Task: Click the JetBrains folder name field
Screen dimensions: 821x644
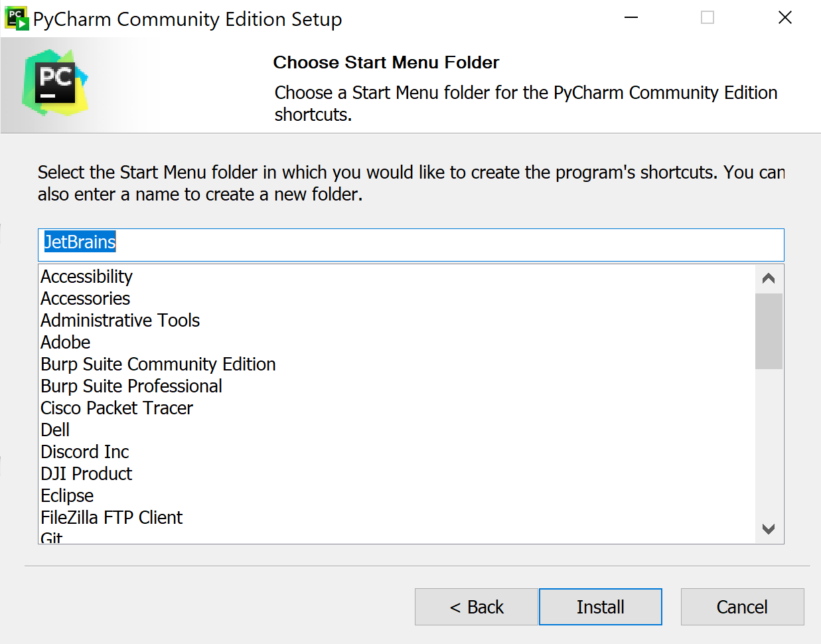Action: 410,242
